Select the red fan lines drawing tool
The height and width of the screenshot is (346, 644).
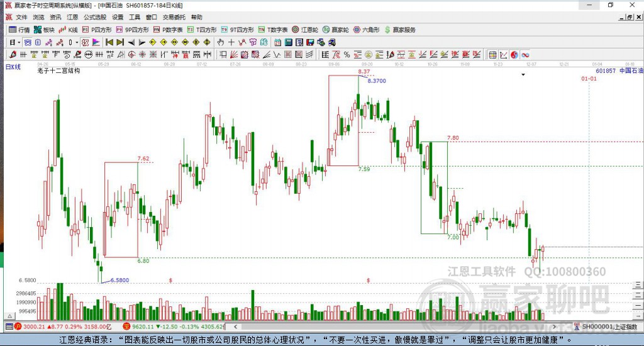(234, 55)
